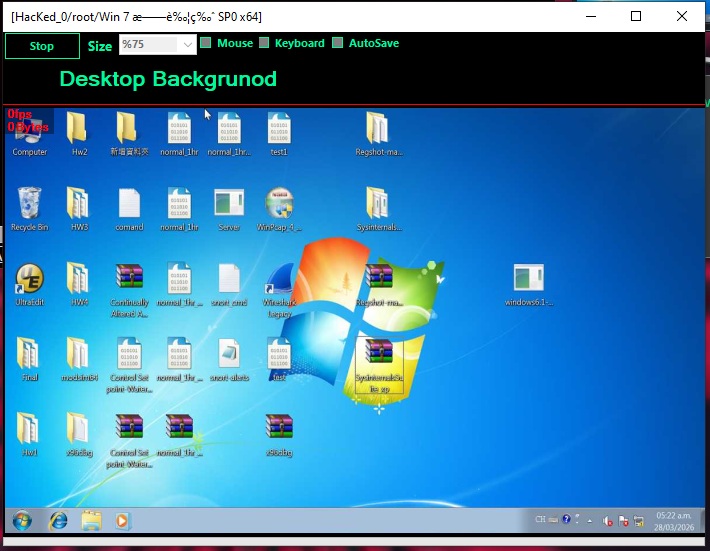Viewport: 710px width, 551px height.
Task: Click Internet Explorer in the taskbar
Action: click(x=58, y=520)
